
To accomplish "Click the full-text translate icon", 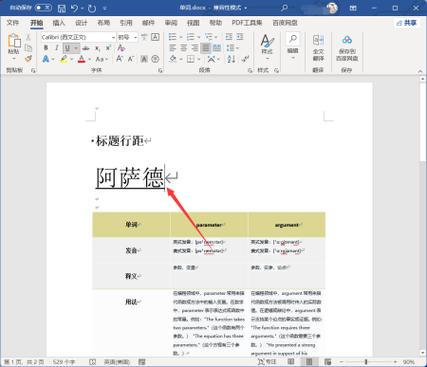I will tap(318, 48).
